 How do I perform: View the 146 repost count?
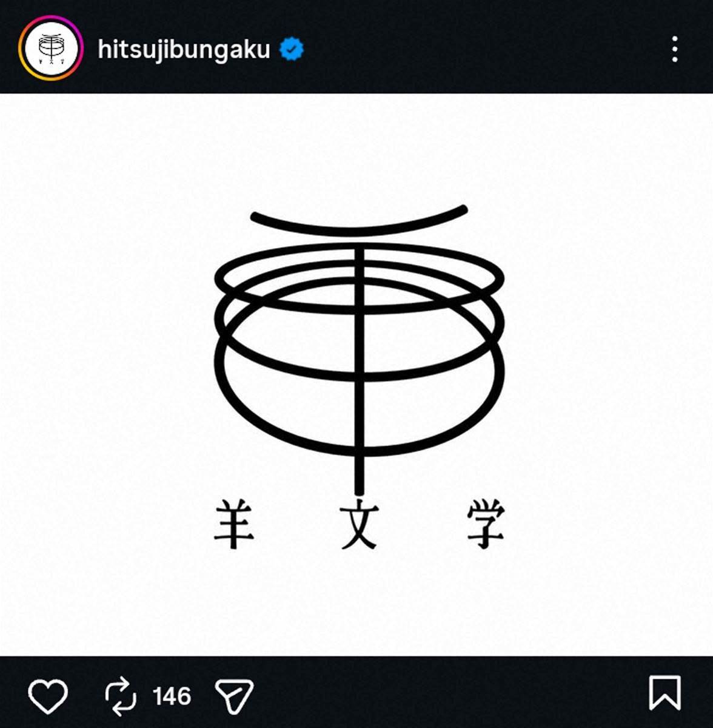[172, 696]
